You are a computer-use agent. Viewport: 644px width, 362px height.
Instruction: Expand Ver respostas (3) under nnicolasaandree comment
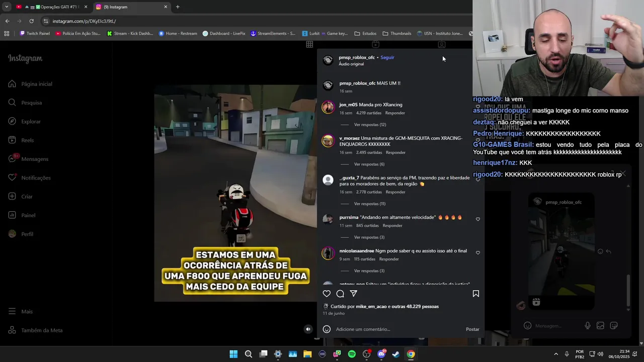(369, 271)
